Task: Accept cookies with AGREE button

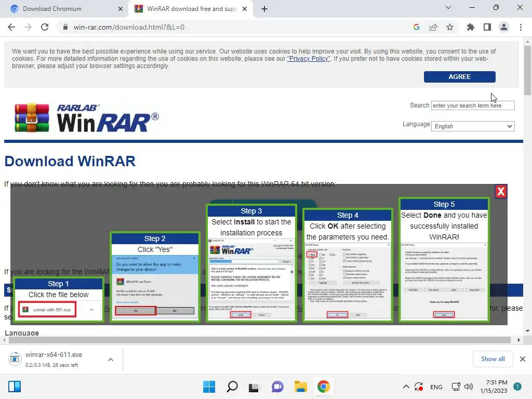Action: 459,77
